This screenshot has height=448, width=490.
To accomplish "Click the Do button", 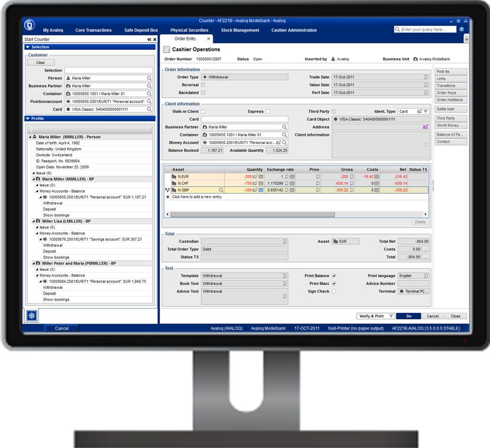I will coord(409,316).
